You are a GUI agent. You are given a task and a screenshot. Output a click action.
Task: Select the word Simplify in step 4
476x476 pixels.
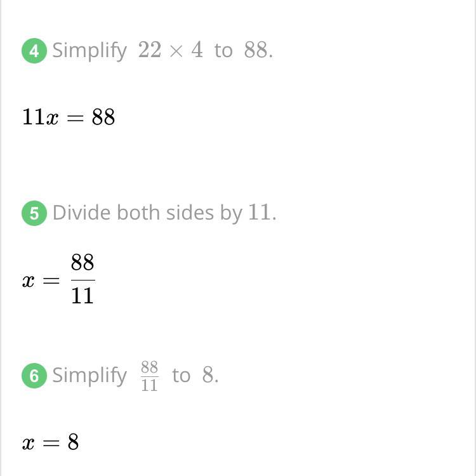click(x=89, y=51)
